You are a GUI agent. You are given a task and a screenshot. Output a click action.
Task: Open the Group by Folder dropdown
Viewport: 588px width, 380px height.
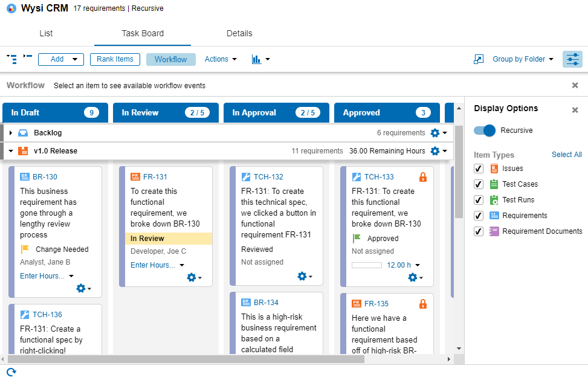pyautogui.click(x=523, y=59)
